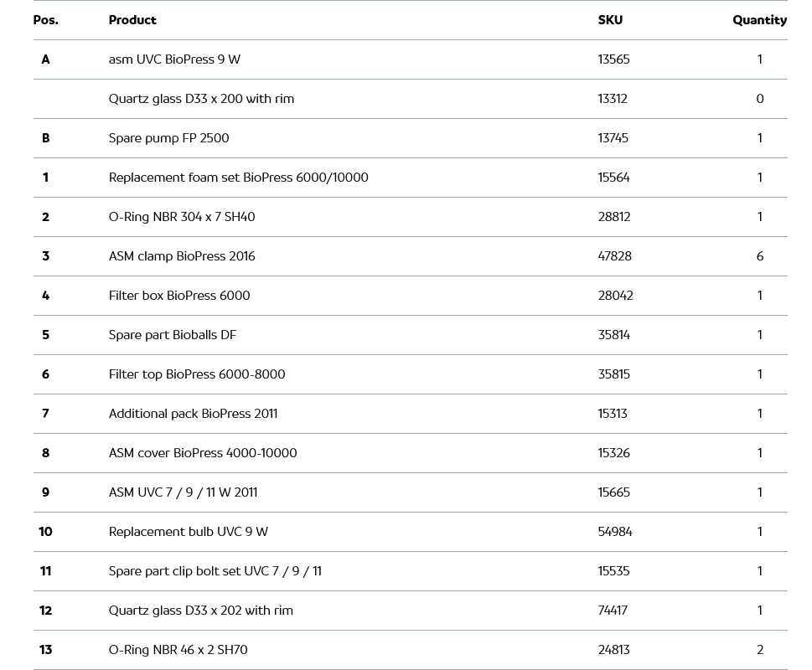
Task: Select O-Ring NBR 46 x 2 SH70
Action: pyautogui.click(x=178, y=650)
